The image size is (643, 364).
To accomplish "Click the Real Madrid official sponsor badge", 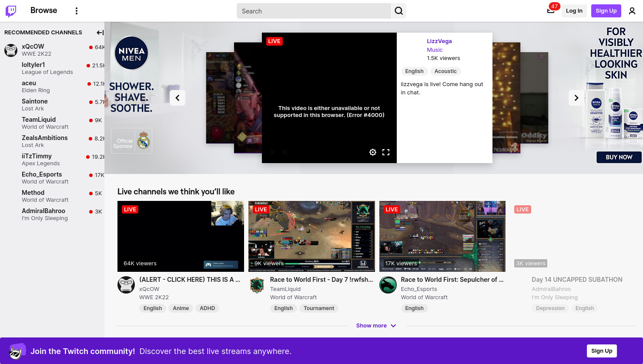I will tap(131, 140).
